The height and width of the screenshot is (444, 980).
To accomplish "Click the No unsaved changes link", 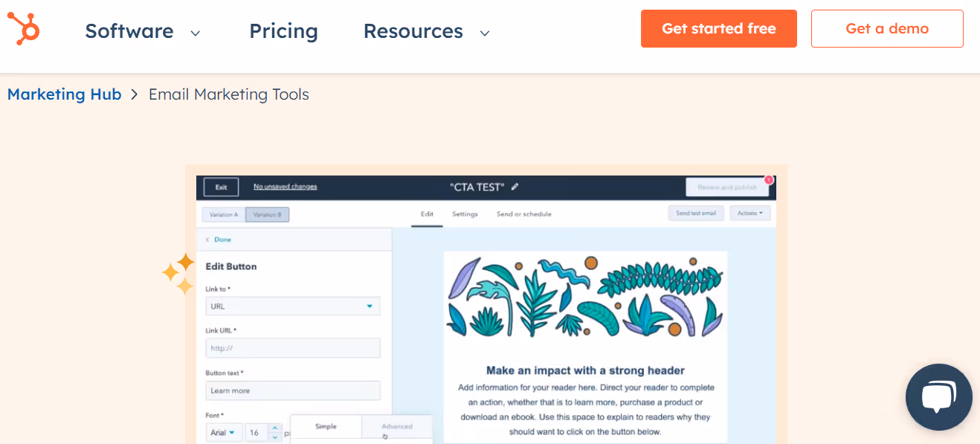I will 286,187.
